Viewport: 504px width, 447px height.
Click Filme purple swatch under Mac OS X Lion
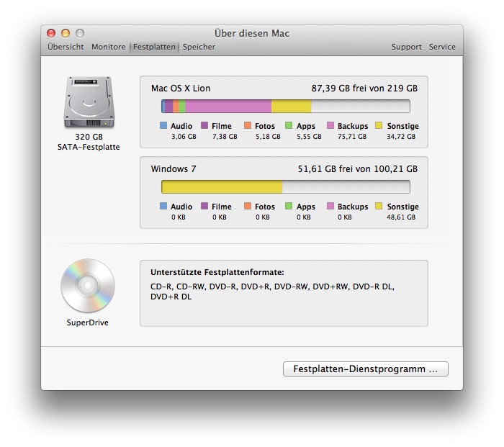point(204,125)
